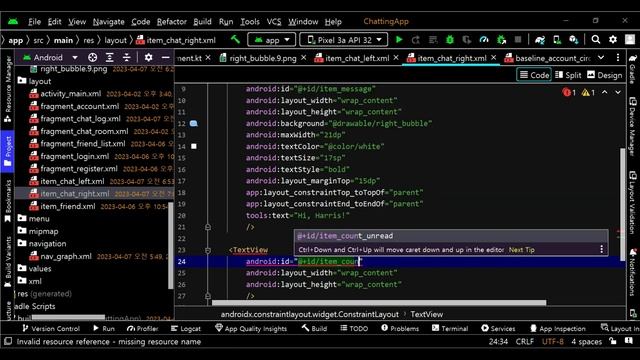Open Pixel 3a API 32 device dropdown
Image resolution: width=640 pixels, height=360 pixels.
[344, 40]
